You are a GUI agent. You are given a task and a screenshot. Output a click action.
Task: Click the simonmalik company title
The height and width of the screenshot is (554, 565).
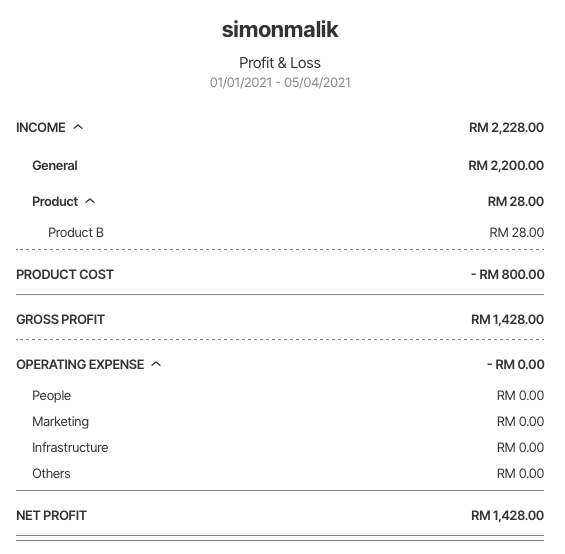tap(280, 30)
